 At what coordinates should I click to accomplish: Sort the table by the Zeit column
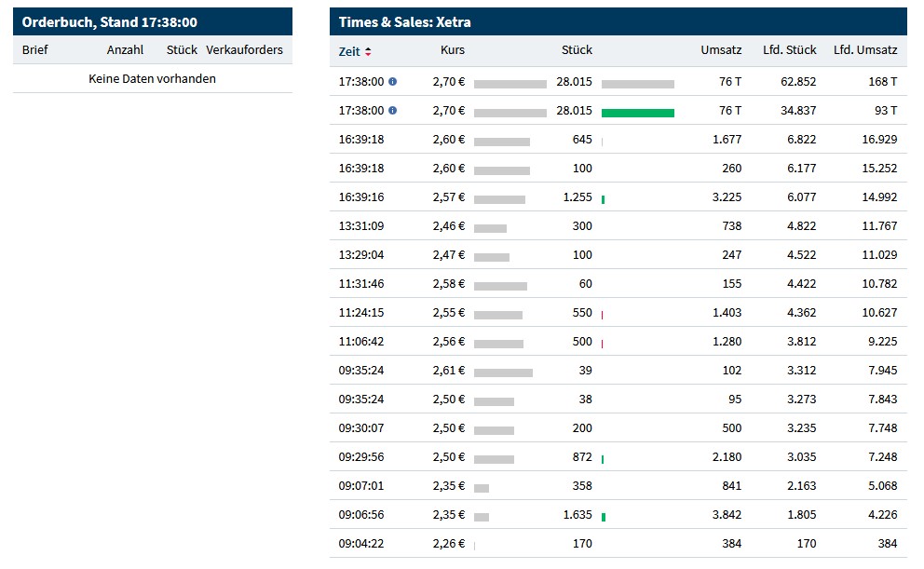point(349,50)
